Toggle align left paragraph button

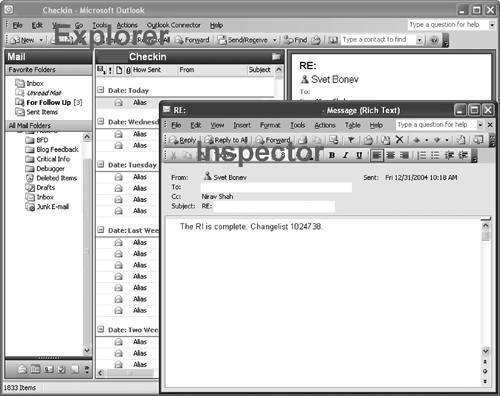click(377, 155)
